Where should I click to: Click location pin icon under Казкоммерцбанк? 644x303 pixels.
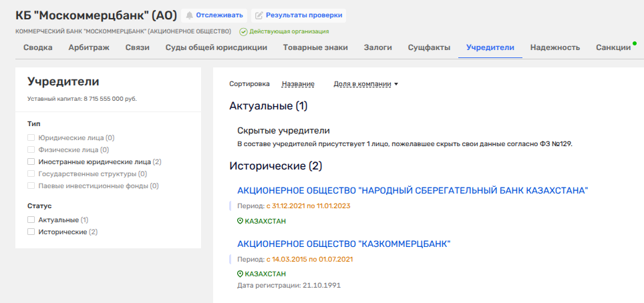[x=240, y=274]
